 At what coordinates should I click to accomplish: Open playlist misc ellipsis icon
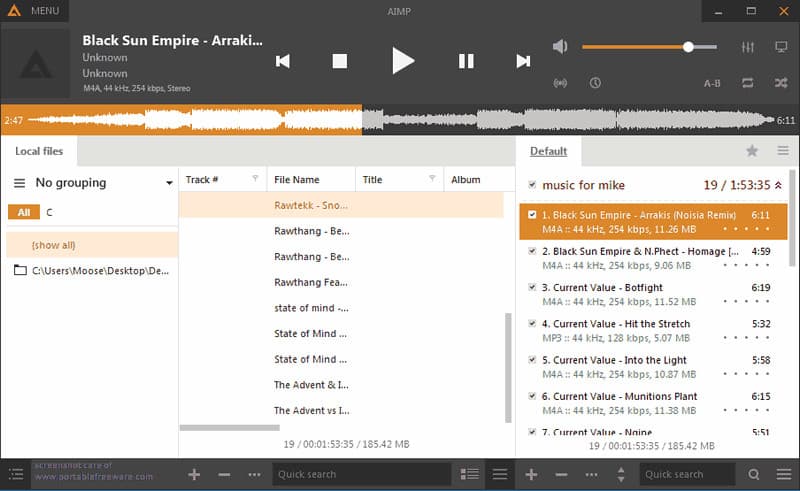pos(591,475)
